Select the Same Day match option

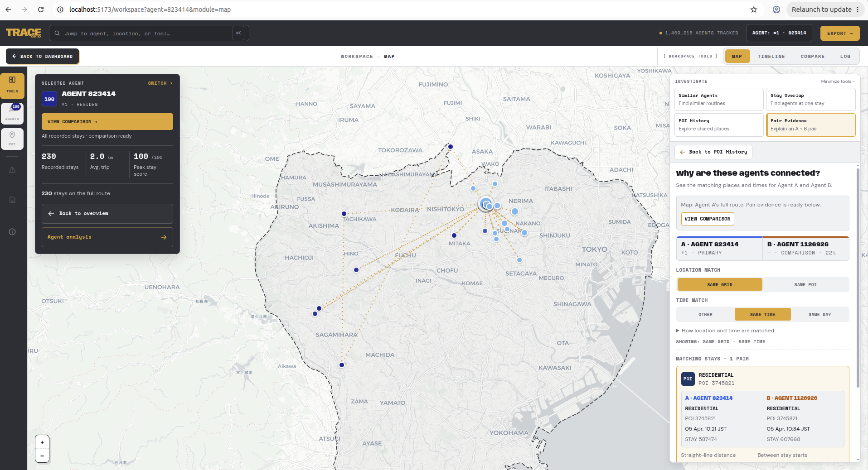[820, 315]
